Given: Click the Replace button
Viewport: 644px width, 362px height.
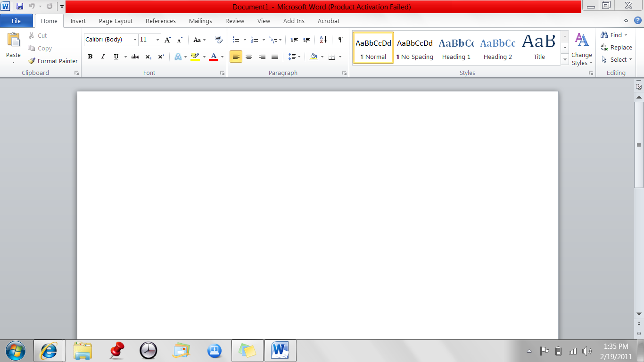Looking at the screenshot, I should click(616, 48).
